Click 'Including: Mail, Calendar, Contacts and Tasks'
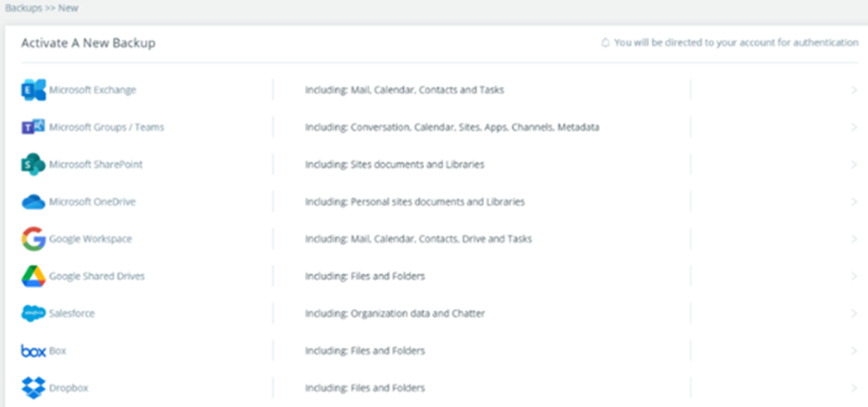 (404, 90)
